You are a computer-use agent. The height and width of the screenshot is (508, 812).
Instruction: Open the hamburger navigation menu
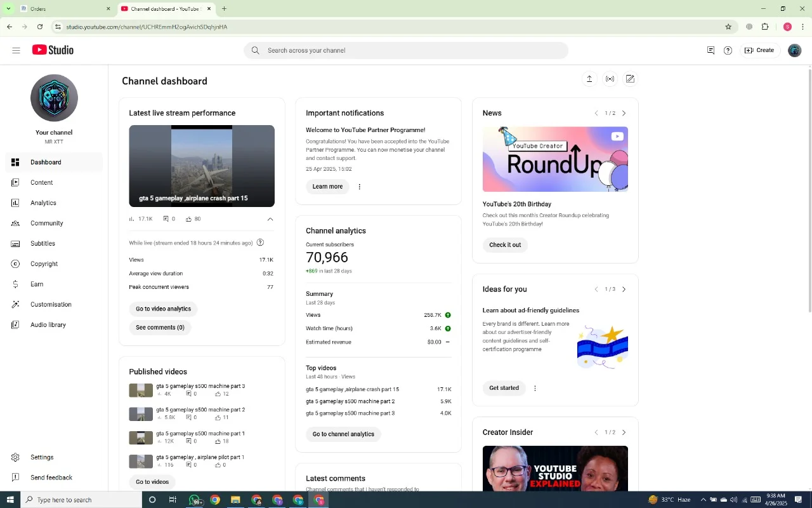click(16, 50)
